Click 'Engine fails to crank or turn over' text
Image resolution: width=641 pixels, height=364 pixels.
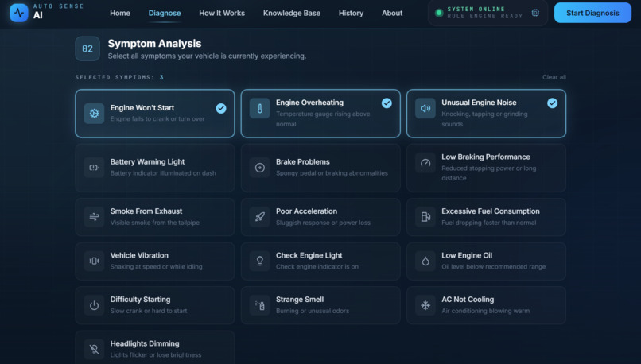[157, 119]
